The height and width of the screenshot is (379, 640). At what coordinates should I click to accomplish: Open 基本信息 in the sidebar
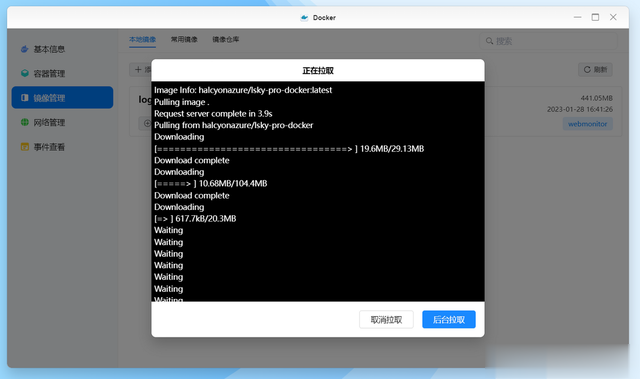pyautogui.click(x=62, y=49)
